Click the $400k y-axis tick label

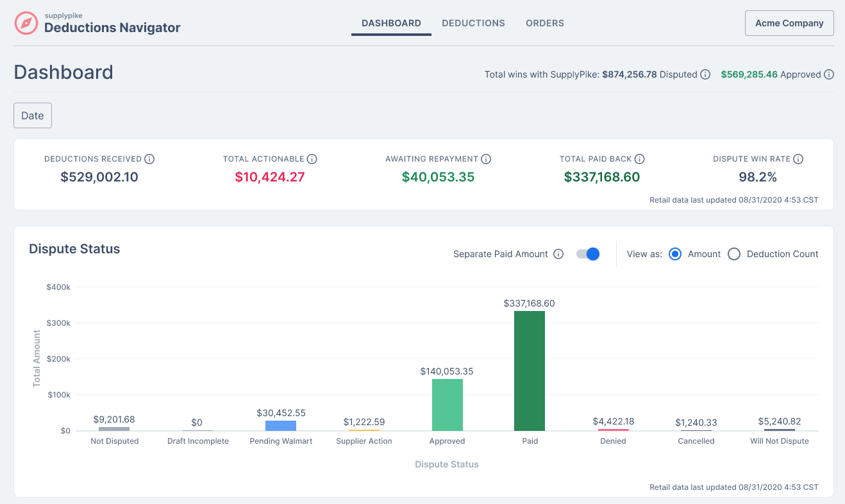pyautogui.click(x=58, y=287)
